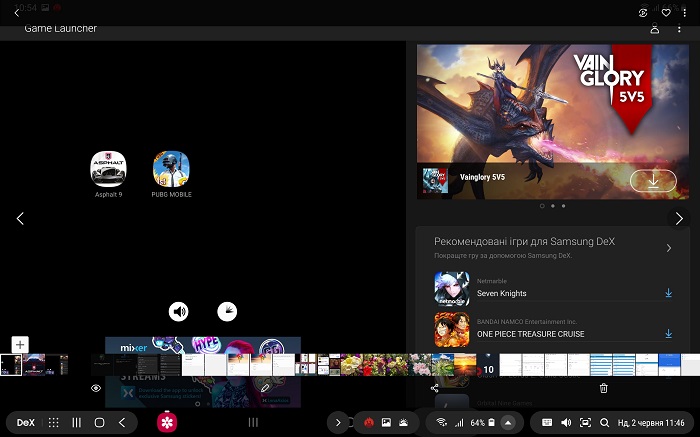Open the Seven Knights game icon
This screenshot has width=700, height=437.
pos(452,289)
